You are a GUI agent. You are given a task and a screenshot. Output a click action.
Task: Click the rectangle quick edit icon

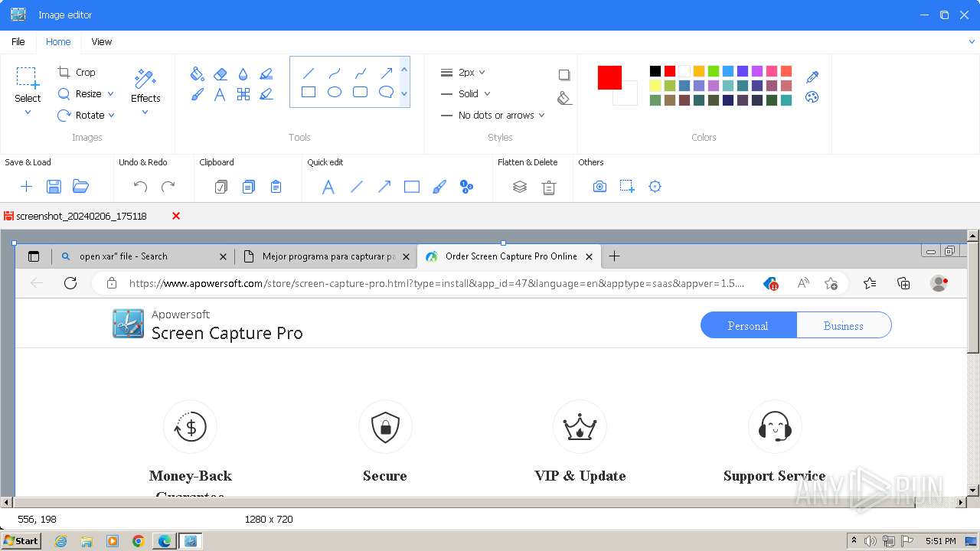click(x=412, y=187)
